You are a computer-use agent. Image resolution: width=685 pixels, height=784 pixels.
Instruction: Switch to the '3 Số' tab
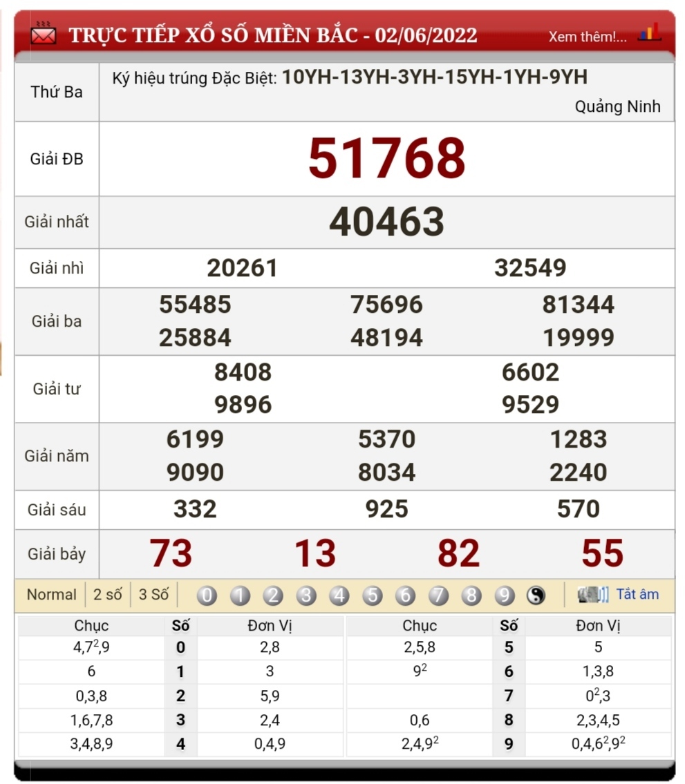pyautogui.click(x=153, y=595)
